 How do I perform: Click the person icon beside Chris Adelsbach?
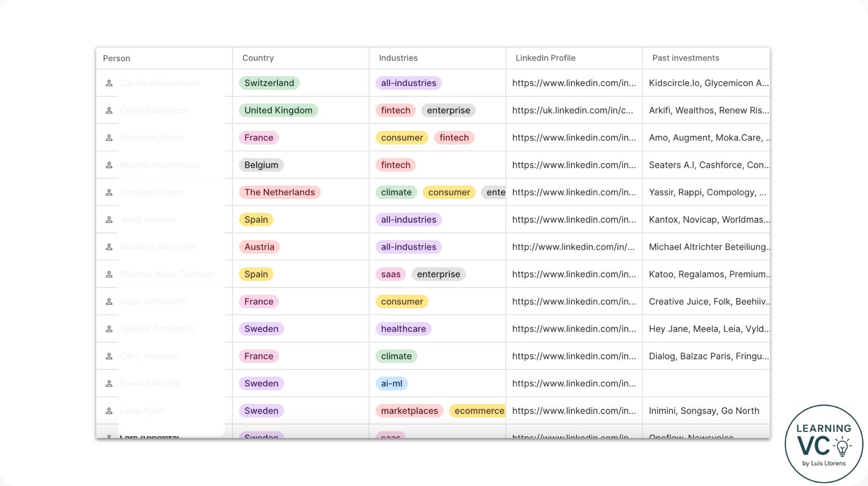[109, 110]
